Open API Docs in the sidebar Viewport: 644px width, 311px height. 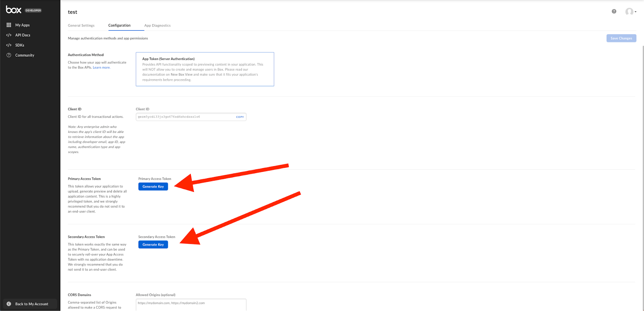pyautogui.click(x=23, y=35)
